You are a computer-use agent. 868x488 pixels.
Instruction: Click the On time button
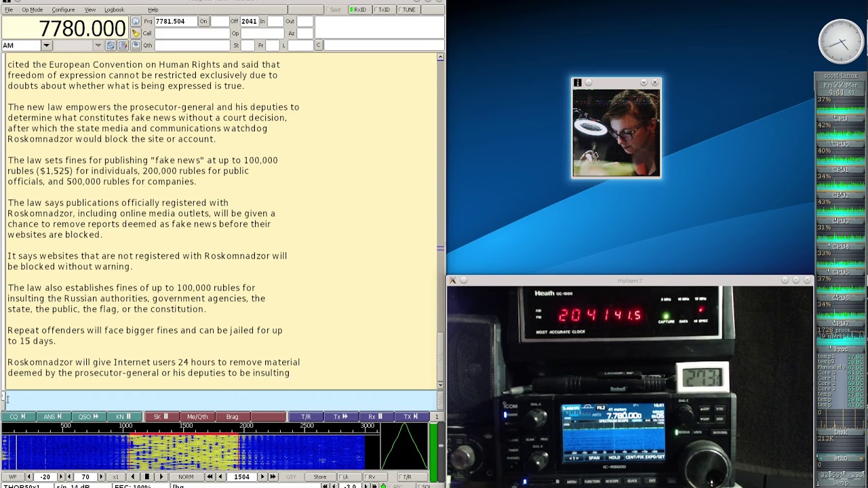[x=203, y=22]
